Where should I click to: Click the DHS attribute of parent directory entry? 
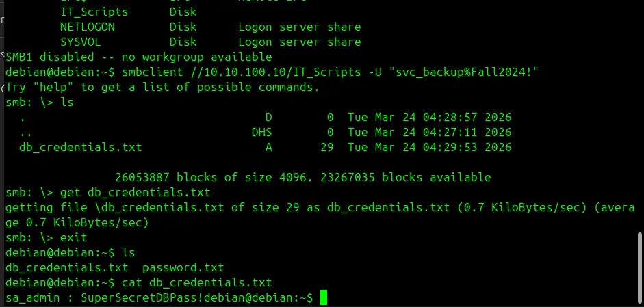(x=261, y=132)
